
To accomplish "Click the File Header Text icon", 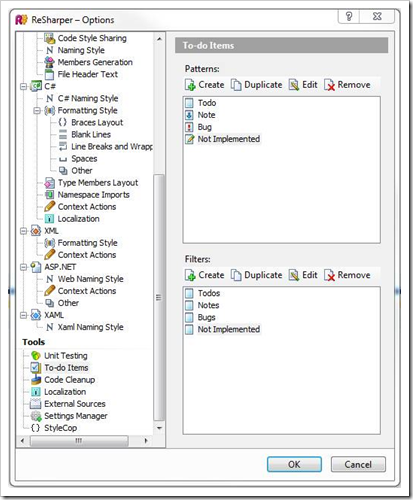I will click(x=50, y=74).
